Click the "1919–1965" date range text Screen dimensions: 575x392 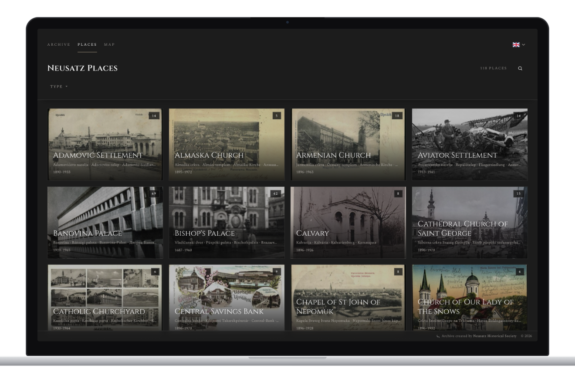pyautogui.click(x=62, y=250)
